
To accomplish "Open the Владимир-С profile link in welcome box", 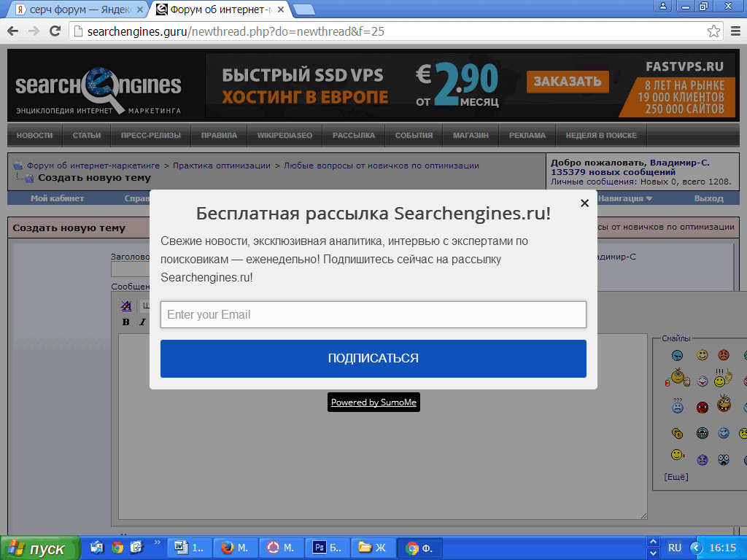I will click(x=680, y=163).
